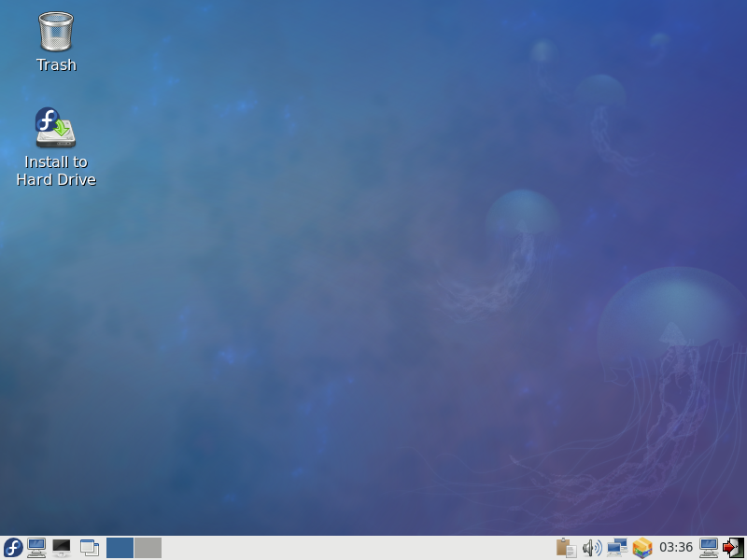Click empty area of the taskbar
The width and height of the screenshot is (747, 560).
pyautogui.click(x=355, y=548)
